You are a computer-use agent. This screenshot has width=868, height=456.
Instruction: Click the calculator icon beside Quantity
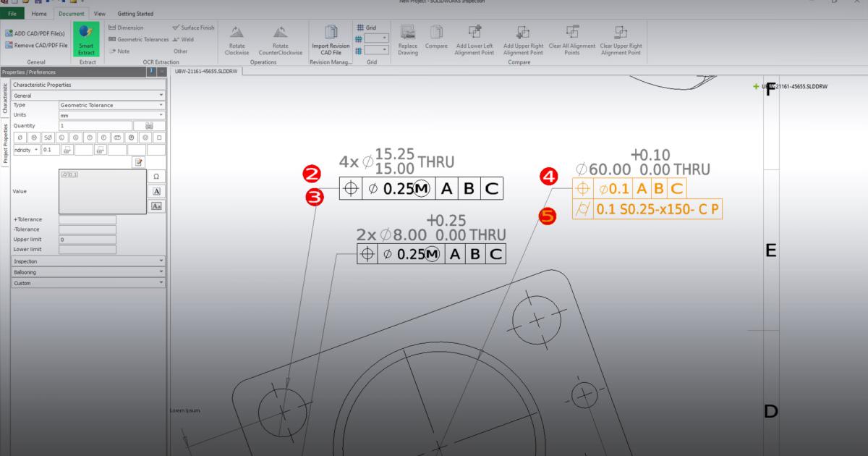[149, 125]
